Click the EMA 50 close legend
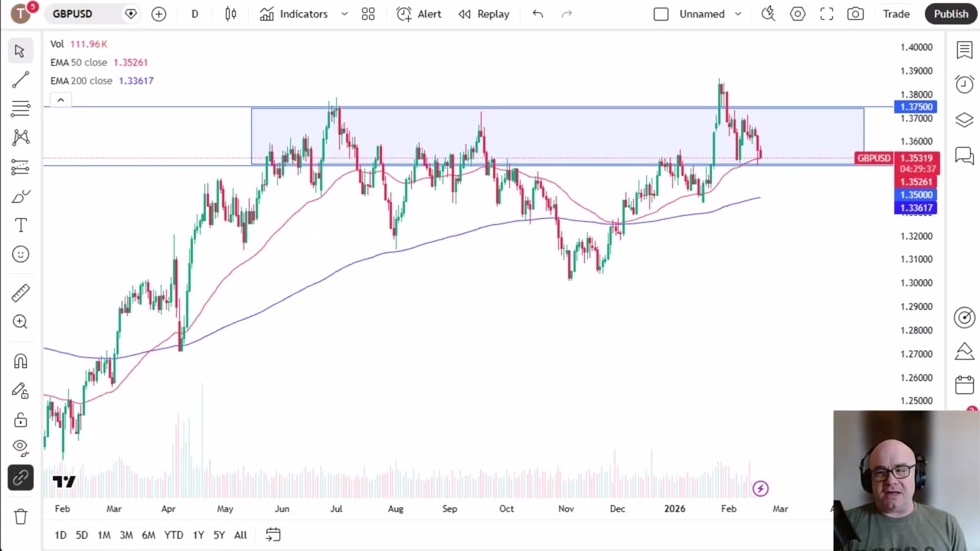The height and width of the screenshot is (551, 980). tap(99, 62)
